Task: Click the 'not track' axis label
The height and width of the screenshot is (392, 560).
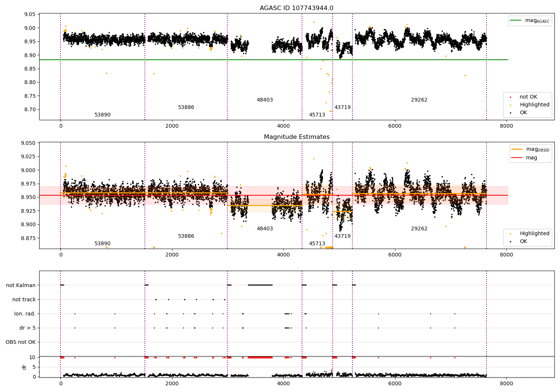Action: point(24,300)
